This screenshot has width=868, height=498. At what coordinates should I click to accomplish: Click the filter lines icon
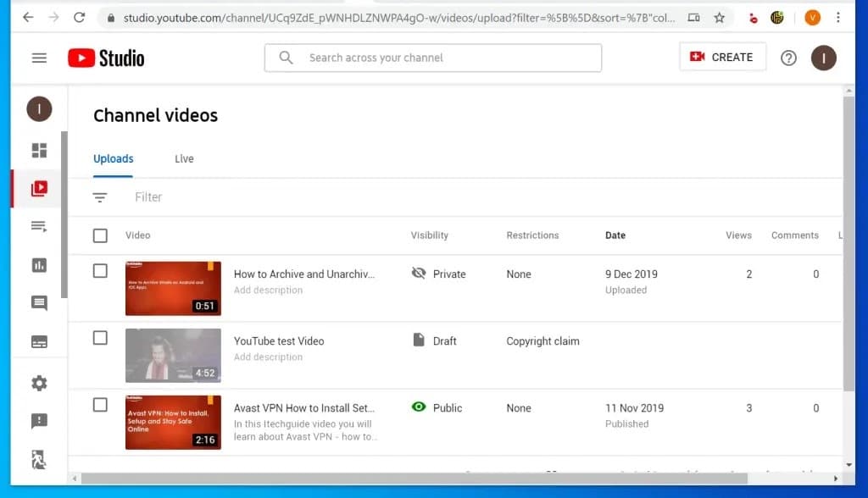(x=100, y=197)
